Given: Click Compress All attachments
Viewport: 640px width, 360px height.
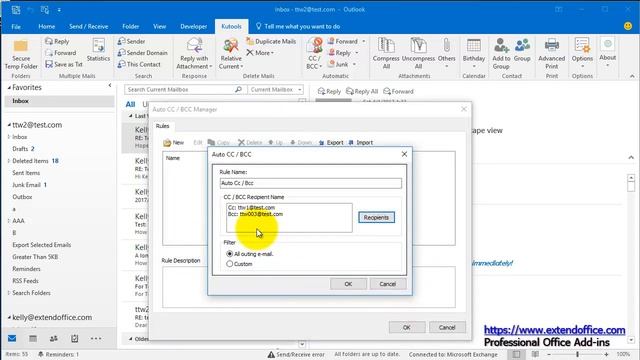Looking at the screenshot, I should click(386, 54).
